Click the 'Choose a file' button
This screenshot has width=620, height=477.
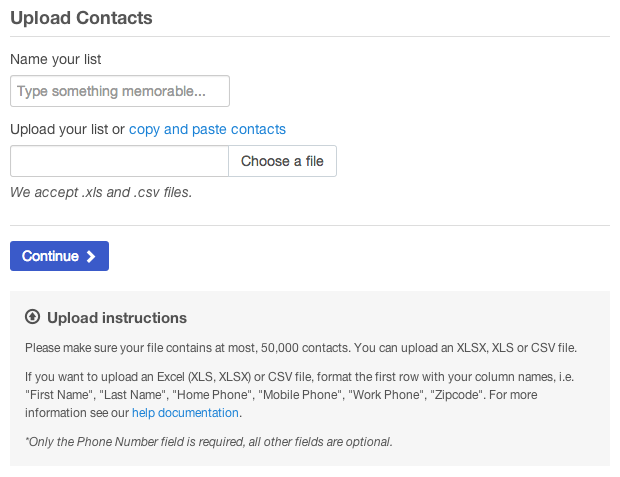coord(282,161)
